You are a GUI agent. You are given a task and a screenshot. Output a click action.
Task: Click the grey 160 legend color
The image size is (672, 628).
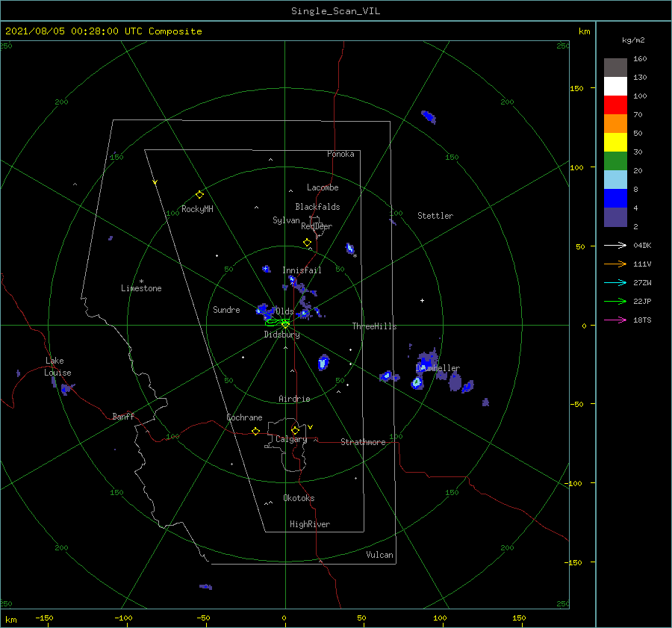(615, 67)
